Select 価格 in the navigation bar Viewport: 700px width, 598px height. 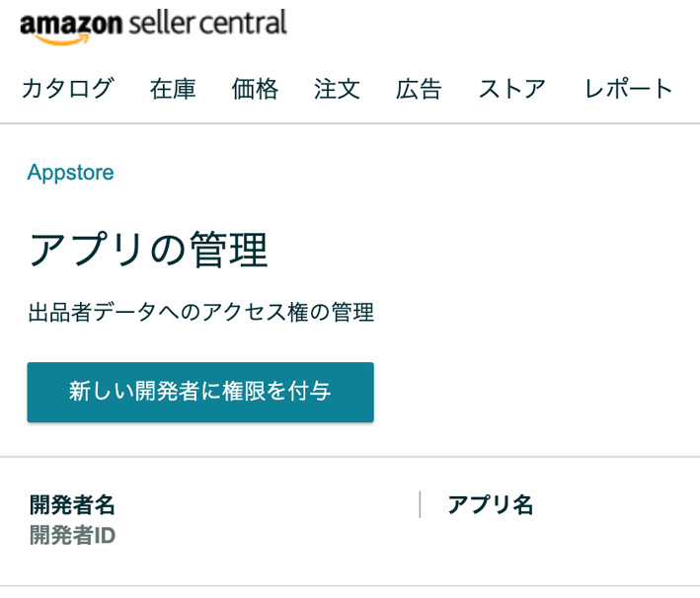tap(255, 89)
